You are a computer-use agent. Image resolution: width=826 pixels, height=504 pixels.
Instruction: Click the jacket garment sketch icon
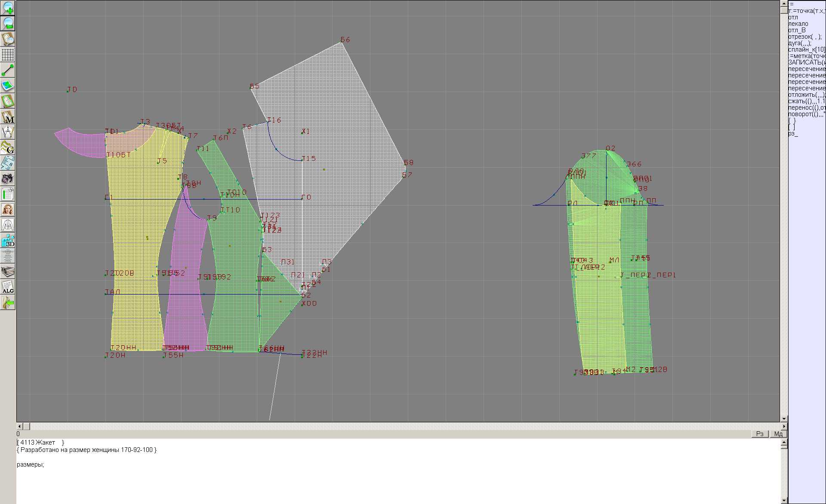pos(8,225)
